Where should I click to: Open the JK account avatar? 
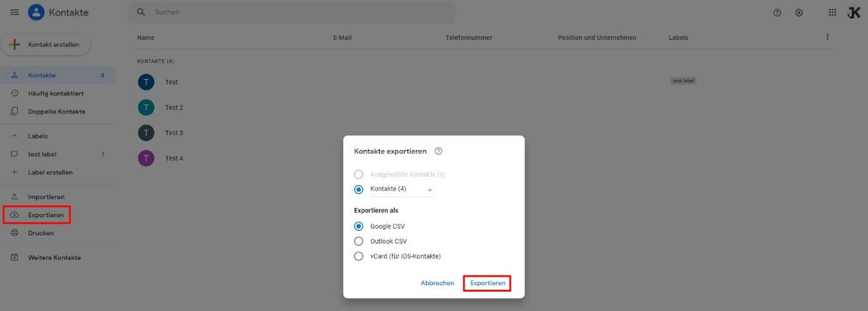point(854,12)
